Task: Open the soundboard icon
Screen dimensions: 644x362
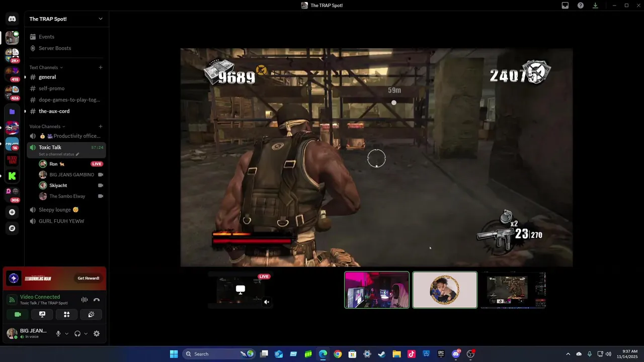Action: (x=91, y=314)
